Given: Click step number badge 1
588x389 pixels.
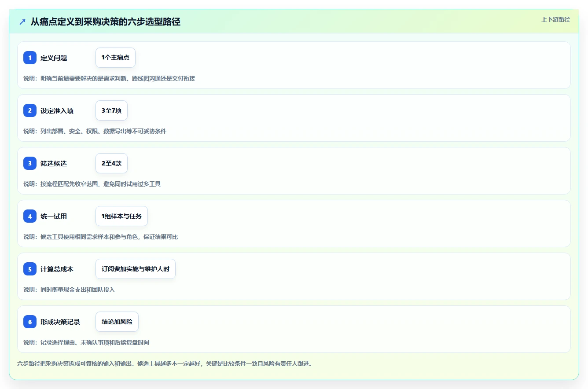Looking at the screenshot, I should tap(30, 58).
